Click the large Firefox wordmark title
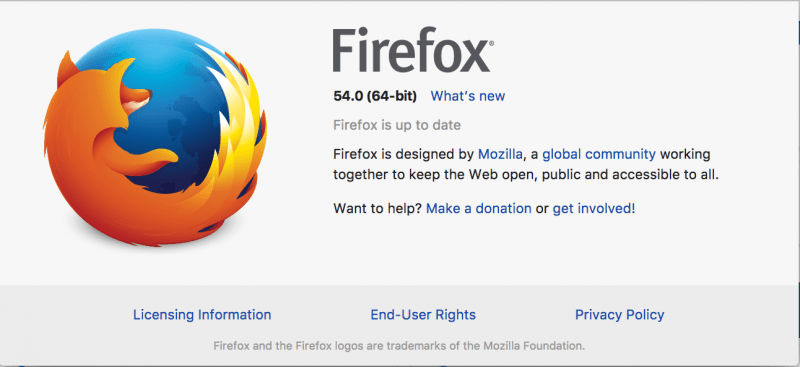Viewport: 800px width, 367px height. [411, 51]
